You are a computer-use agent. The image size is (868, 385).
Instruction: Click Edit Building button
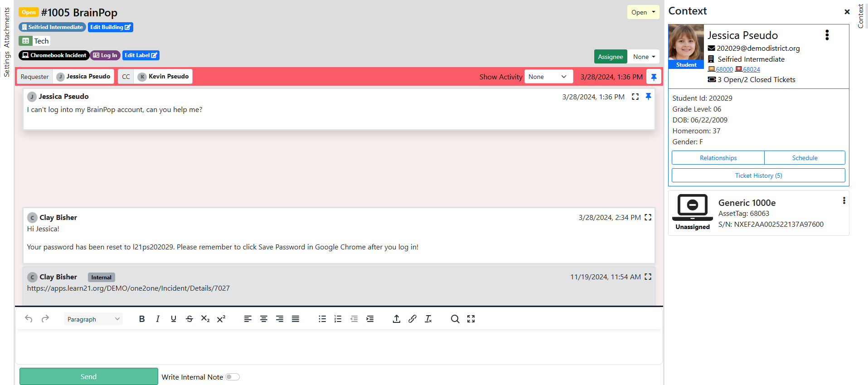click(x=111, y=27)
